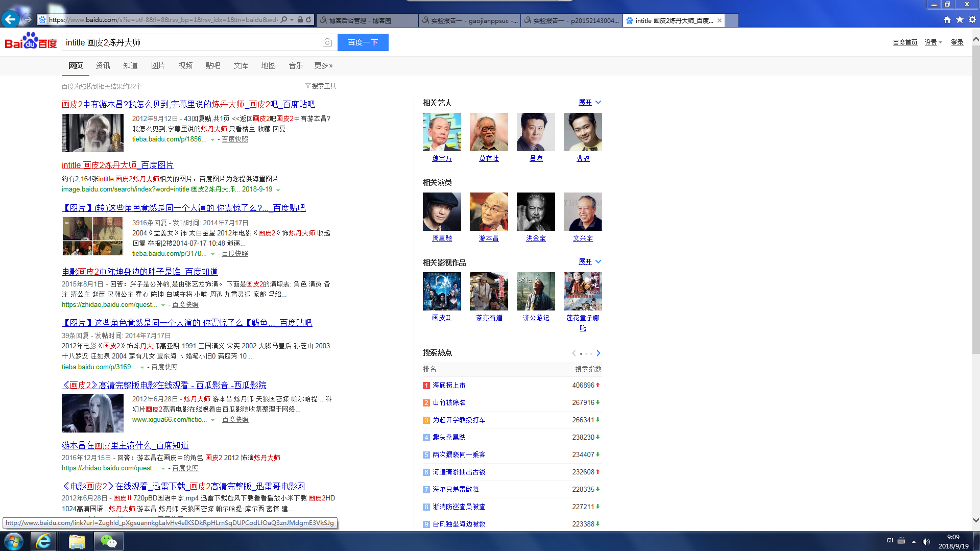Open hot search 海底捞上市
980x551 pixels.
click(449, 385)
